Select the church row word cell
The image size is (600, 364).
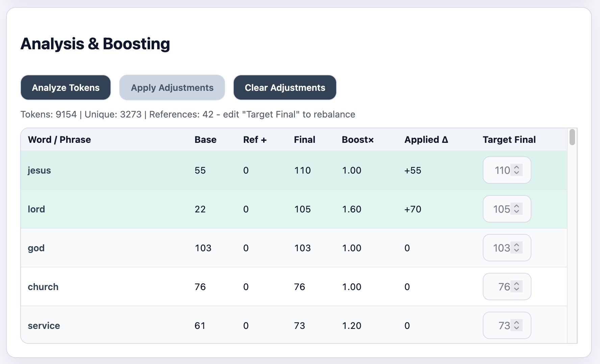43,287
